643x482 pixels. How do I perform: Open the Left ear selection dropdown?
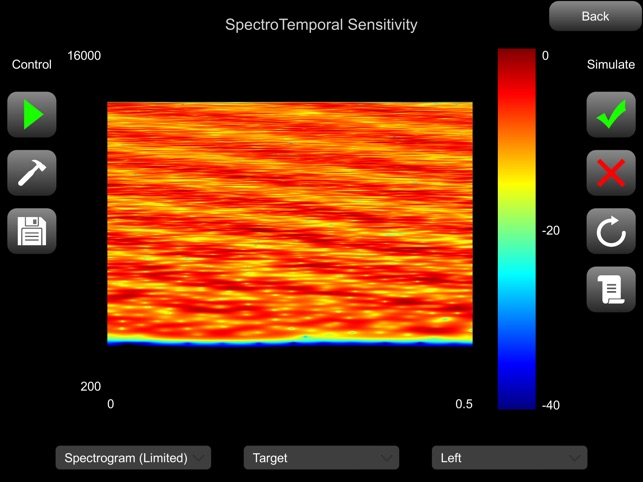[509, 458]
